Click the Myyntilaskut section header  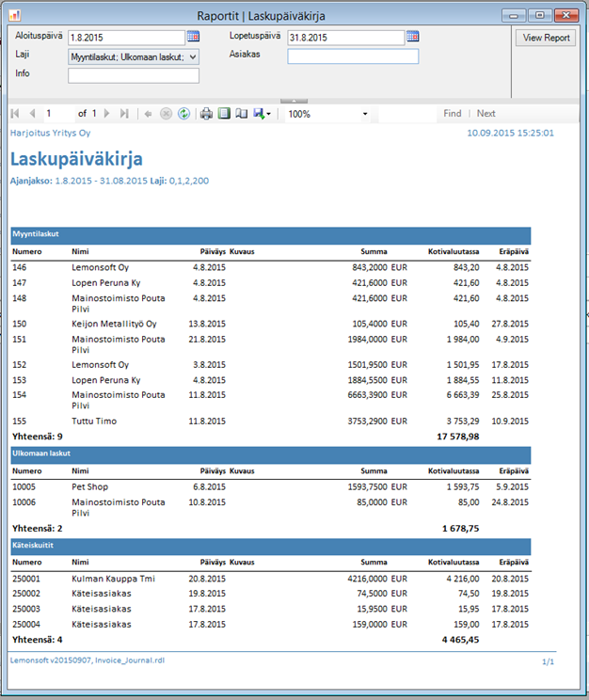pos(271,235)
